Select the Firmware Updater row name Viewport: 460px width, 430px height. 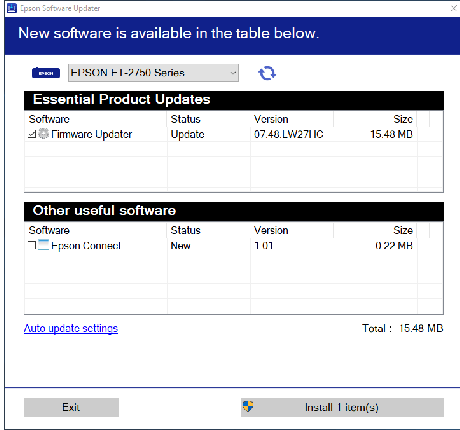click(92, 134)
